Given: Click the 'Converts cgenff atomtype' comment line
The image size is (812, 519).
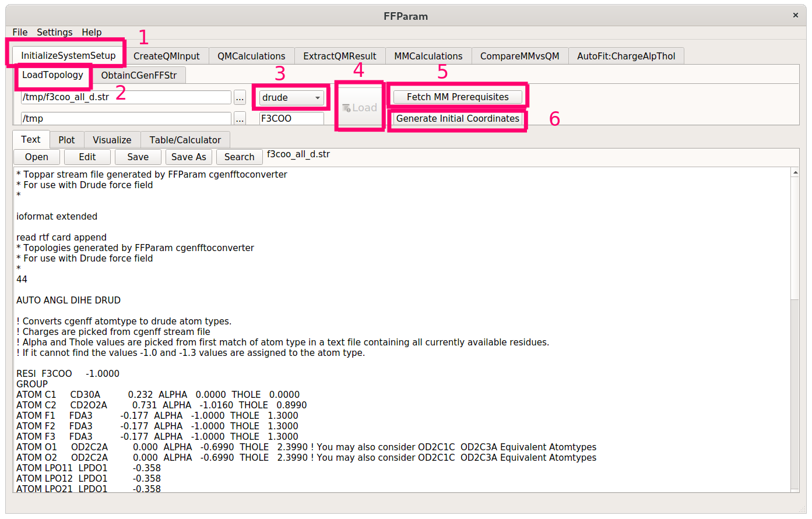Looking at the screenshot, I should pyautogui.click(x=124, y=321).
